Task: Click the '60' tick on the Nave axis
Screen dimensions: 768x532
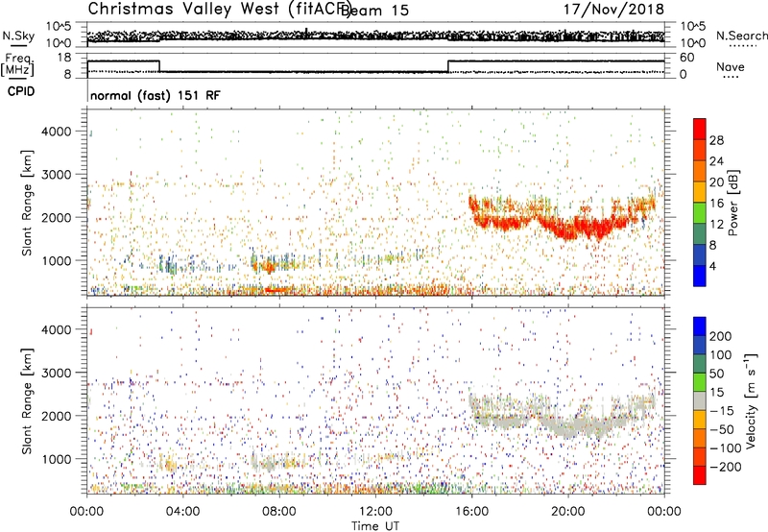Action: (687, 58)
